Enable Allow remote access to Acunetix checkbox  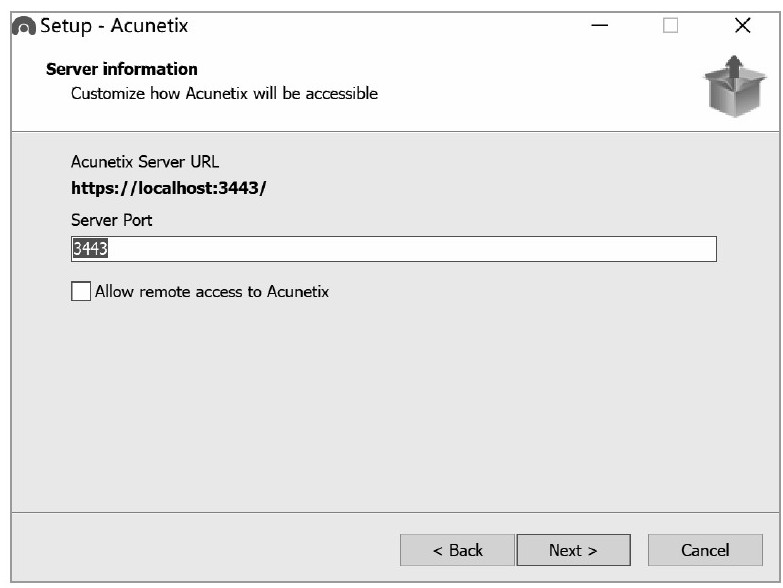click(81, 291)
